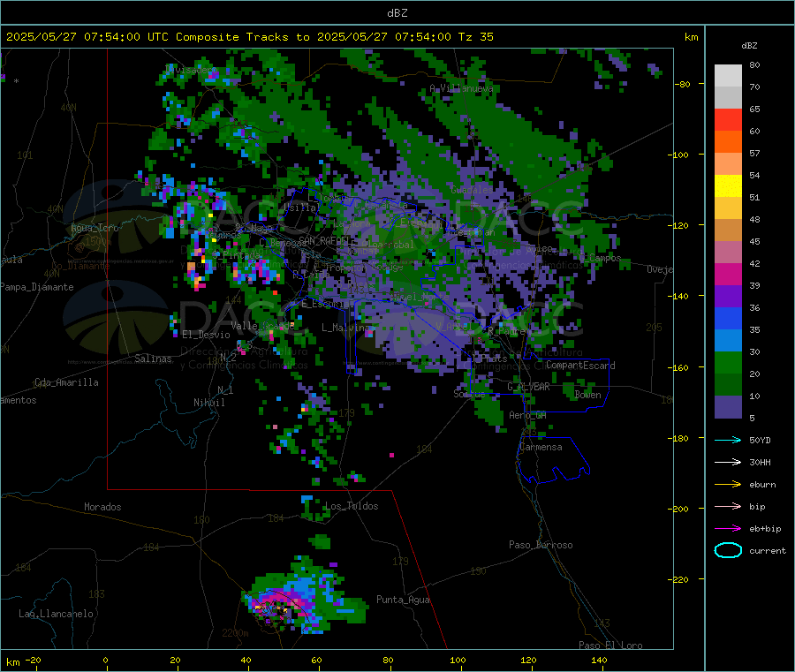Click the 'Aero_GA' place label
Image resolution: width=795 pixels, height=672 pixels.
(x=527, y=415)
